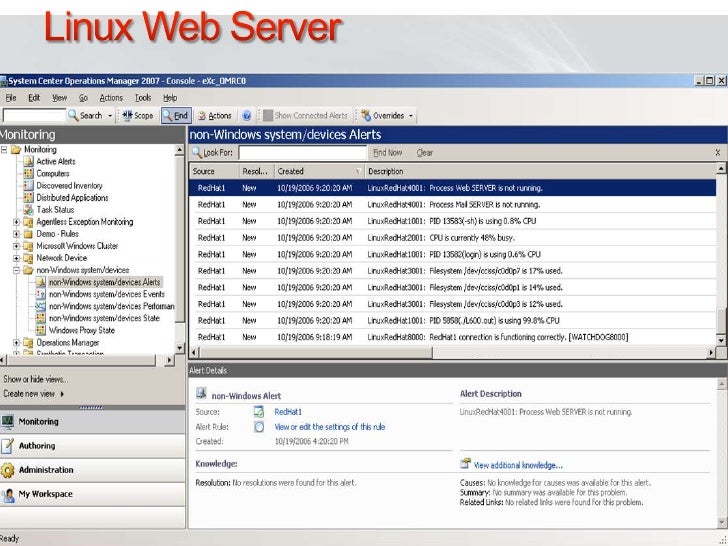Click the toolbar search input field
This screenshot has height=546, width=728.
pos(34,115)
